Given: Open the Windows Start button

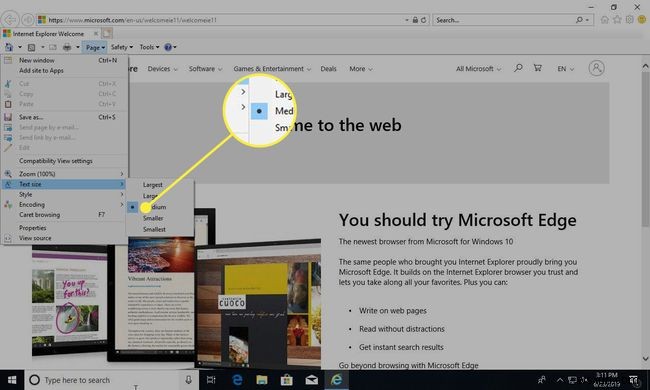Looking at the screenshot, I should pyautogui.click(x=12, y=380).
